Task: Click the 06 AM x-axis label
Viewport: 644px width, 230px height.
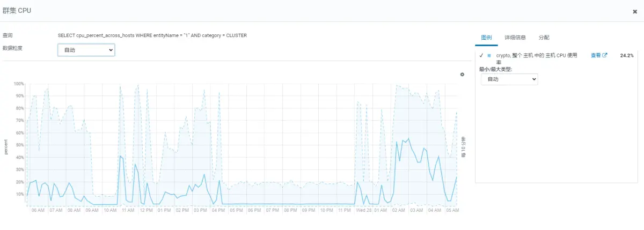Action: pos(38,211)
